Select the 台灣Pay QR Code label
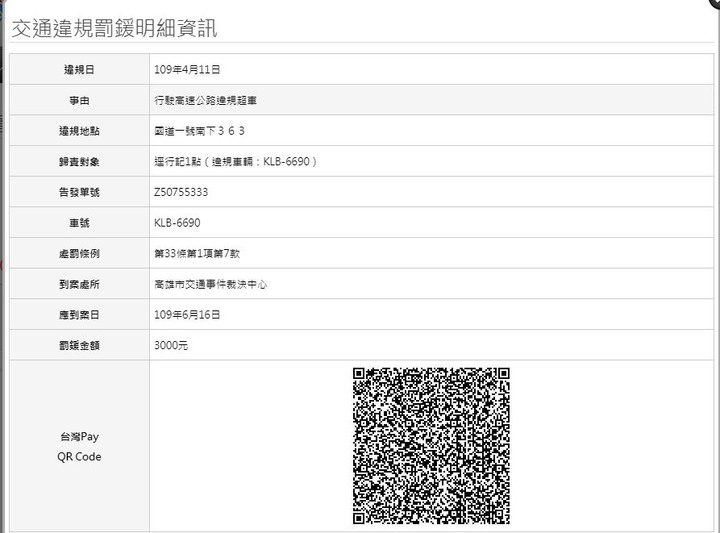The height and width of the screenshot is (533, 720). coord(79,446)
